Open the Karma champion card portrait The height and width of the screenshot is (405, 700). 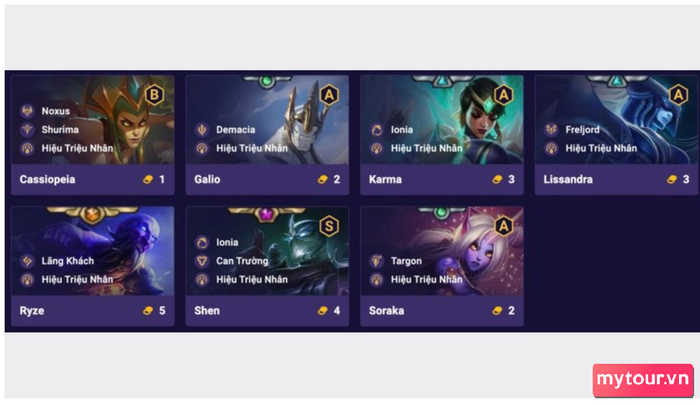(442, 120)
